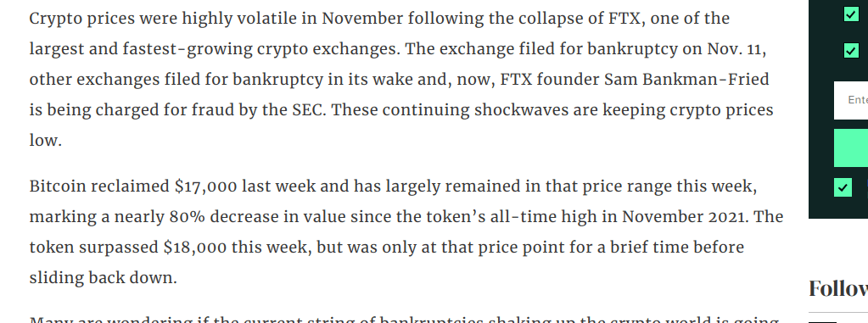Click the November 2021 date text

tap(683, 217)
